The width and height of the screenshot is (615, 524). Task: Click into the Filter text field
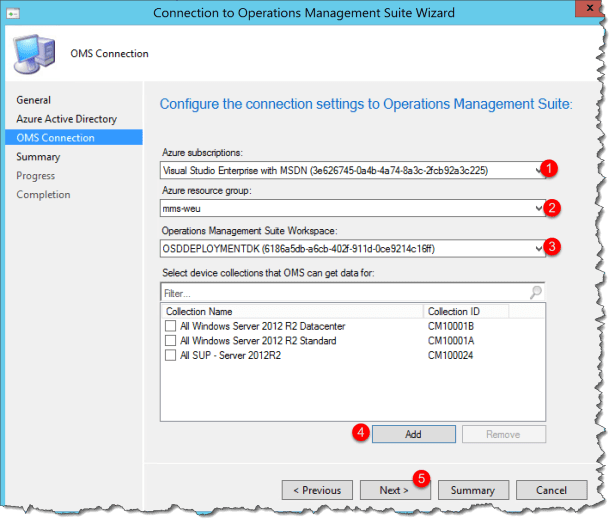(345, 293)
